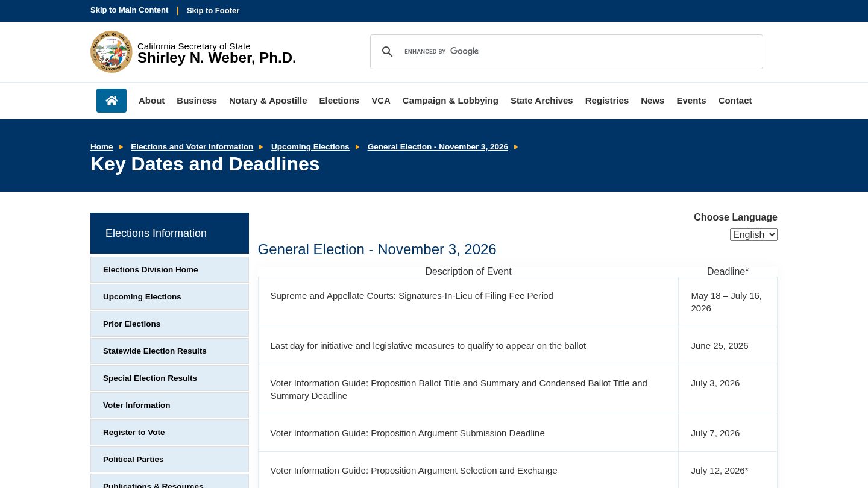Click the July 7, 2026 deadline cell
Screen dimensions: 868x488
click(728, 433)
